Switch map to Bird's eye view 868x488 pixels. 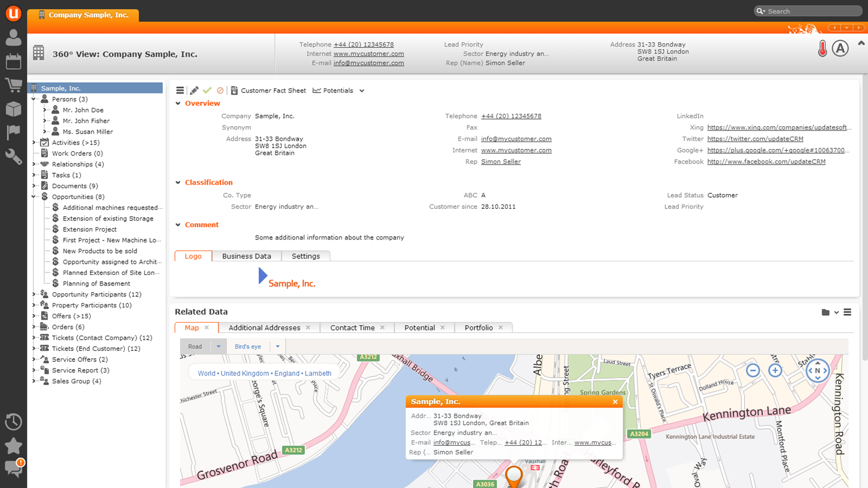click(248, 347)
